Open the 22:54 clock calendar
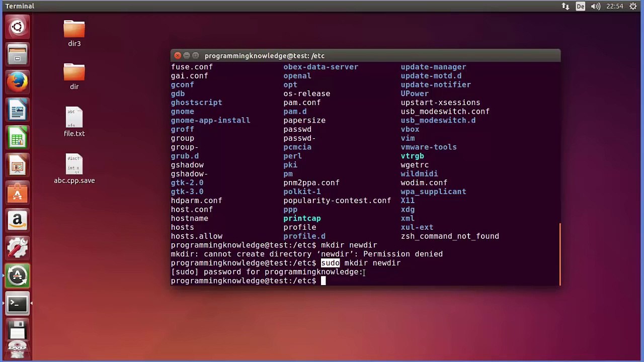 pyautogui.click(x=615, y=6)
